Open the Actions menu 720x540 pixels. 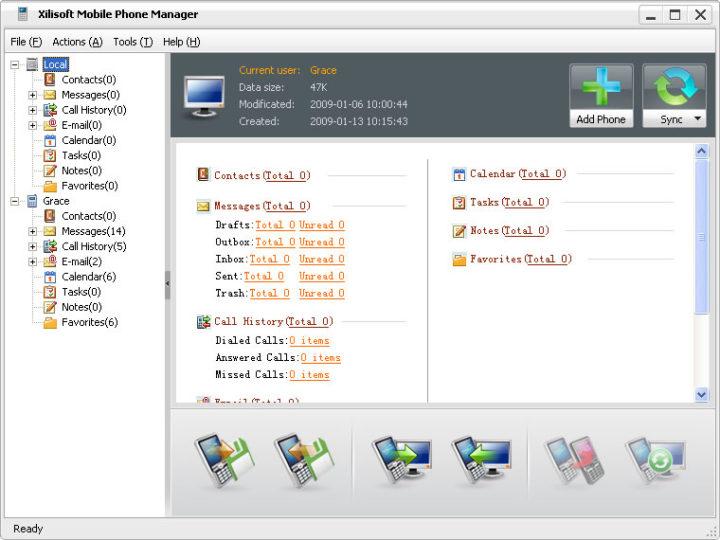click(77, 42)
